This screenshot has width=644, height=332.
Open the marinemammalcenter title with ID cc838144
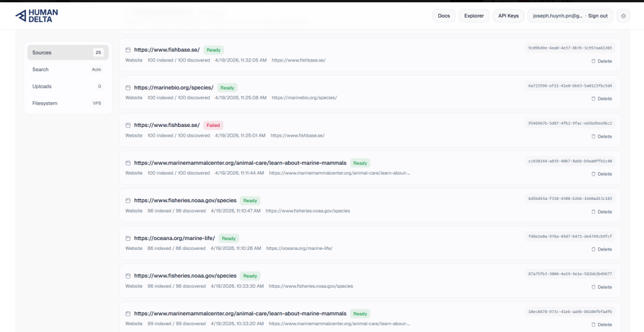(240, 163)
